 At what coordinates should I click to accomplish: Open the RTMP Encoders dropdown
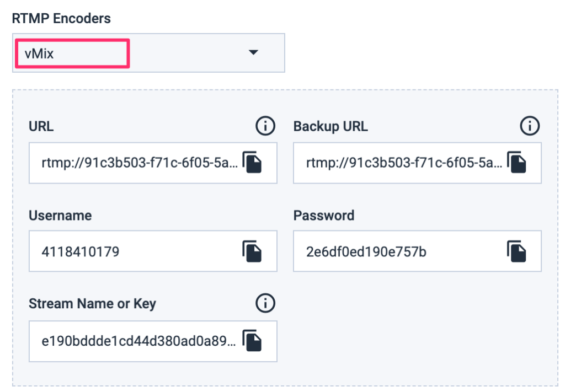[149, 53]
